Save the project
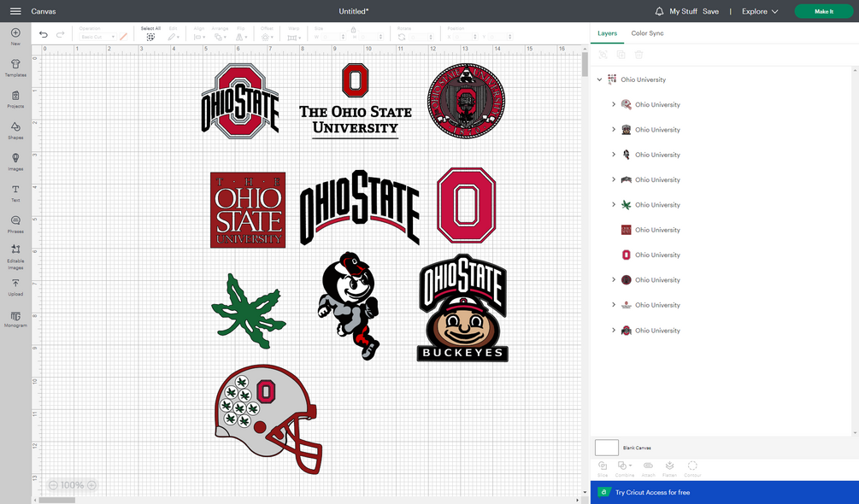The height and width of the screenshot is (504, 859). coord(710,11)
